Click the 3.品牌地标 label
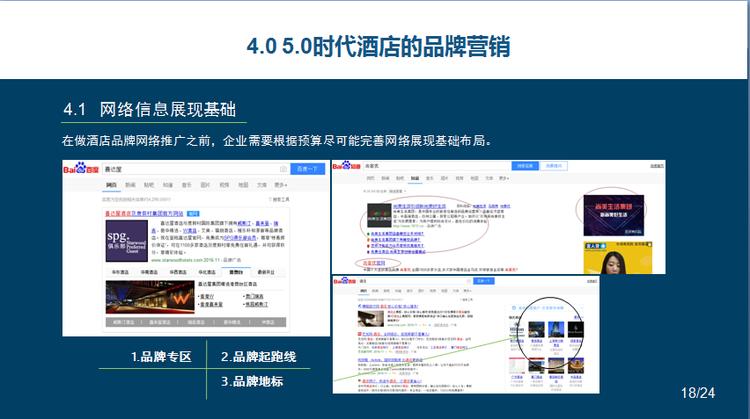Viewport: 750px width, 419px height. [x=252, y=381]
